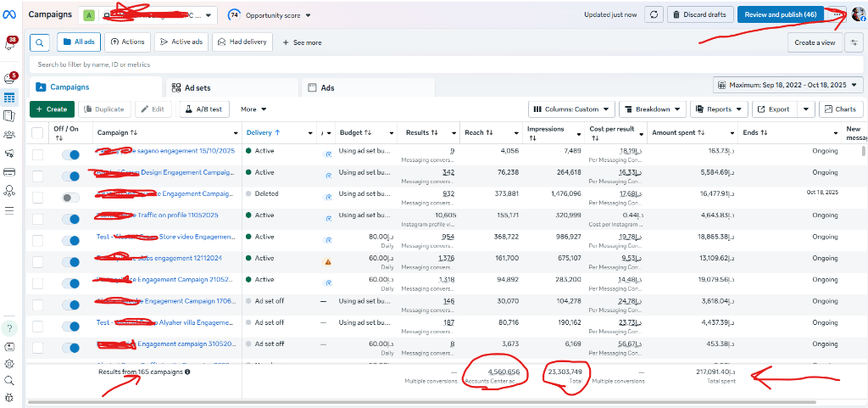This screenshot has width=868, height=408.
Task: Open notifications bell in left sidebar
Action: 11,44
